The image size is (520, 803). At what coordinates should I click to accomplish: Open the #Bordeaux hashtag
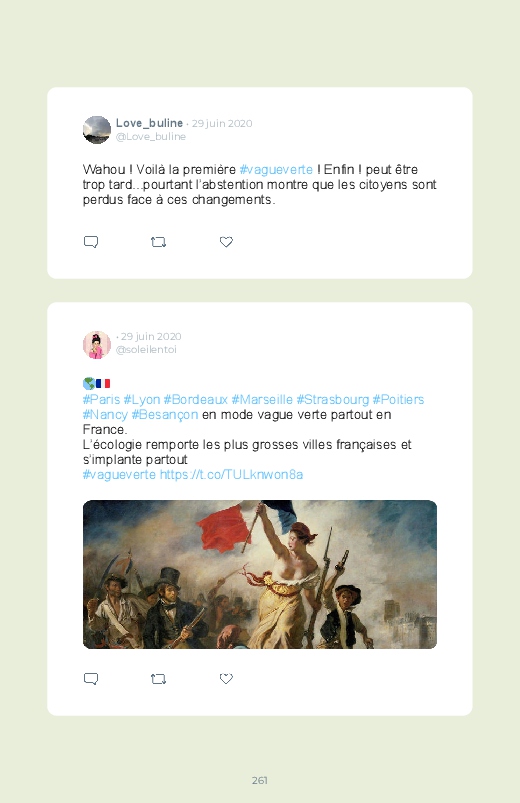pos(196,399)
